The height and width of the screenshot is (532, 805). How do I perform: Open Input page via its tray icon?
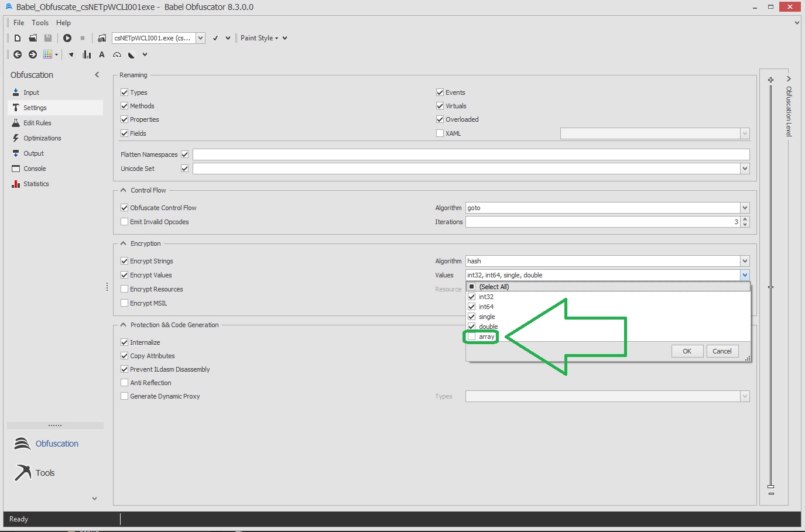click(16, 92)
